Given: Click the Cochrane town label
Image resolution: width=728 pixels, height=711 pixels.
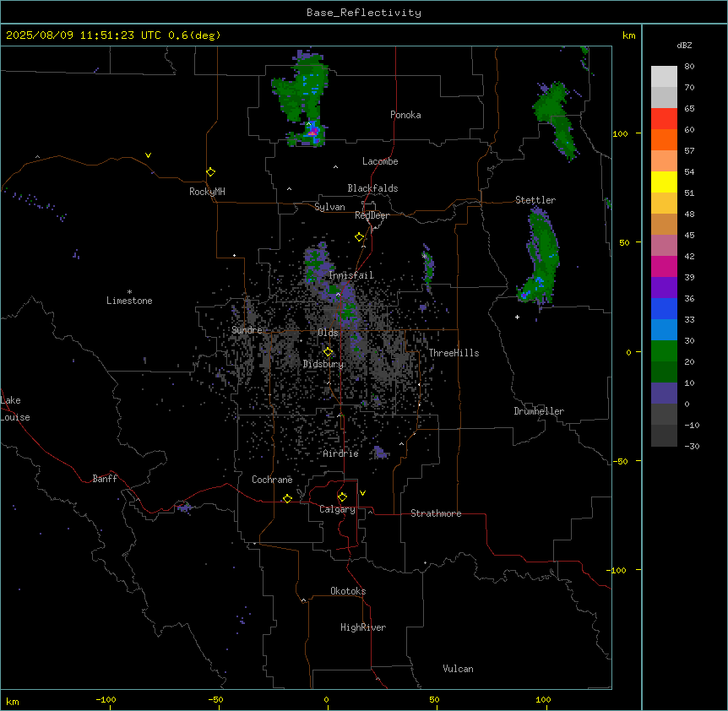Looking at the screenshot, I should click(272, 480).
